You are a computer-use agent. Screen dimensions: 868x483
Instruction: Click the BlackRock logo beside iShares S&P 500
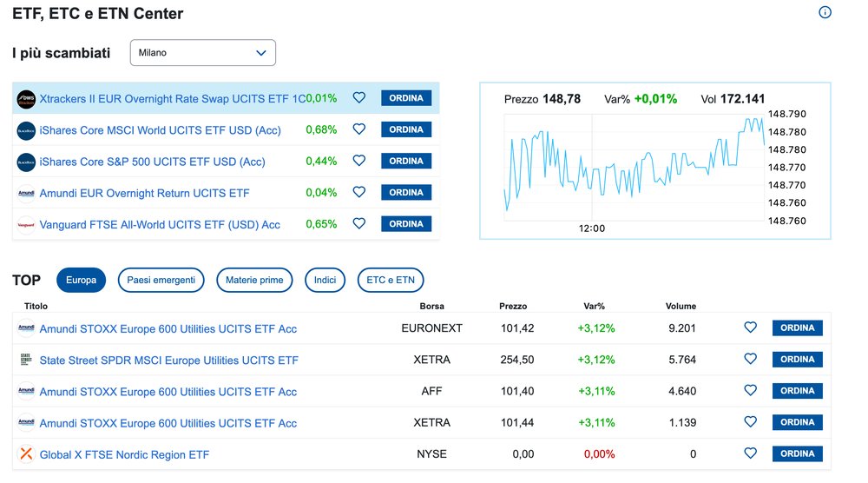pyautogui.click(x=26, y=162)
